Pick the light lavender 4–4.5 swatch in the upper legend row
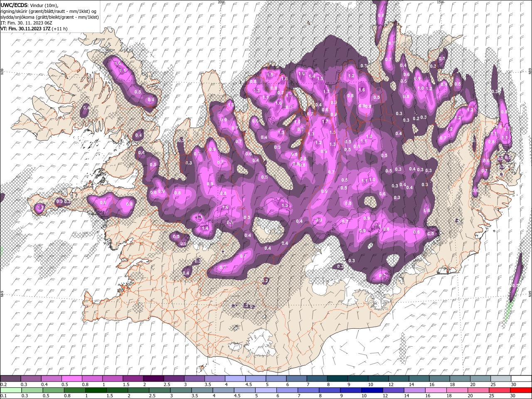 (x=235, y=379)
